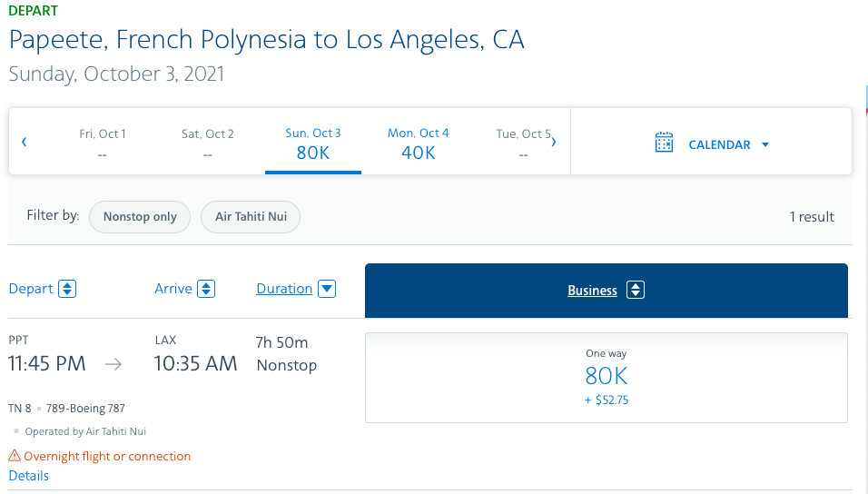868x494 pixels.
Task: Click the previous dates left chevron
Action: [x=25, y=142]
